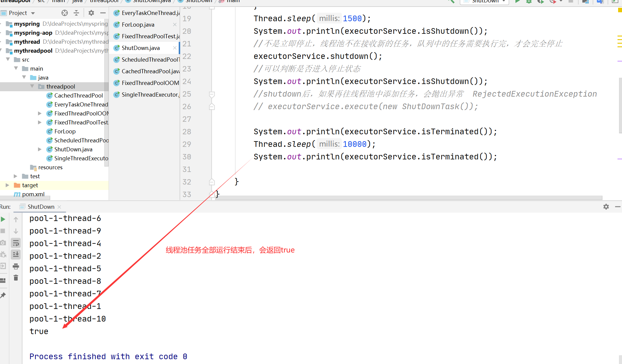Screen dimensions: 622x364
Task: Open Project view dropdown
Action: (33, 13)
